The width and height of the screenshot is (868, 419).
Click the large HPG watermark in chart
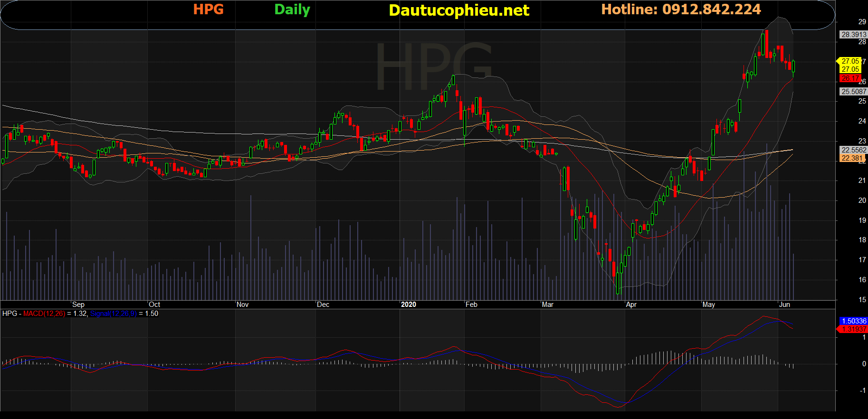point(433,67)
